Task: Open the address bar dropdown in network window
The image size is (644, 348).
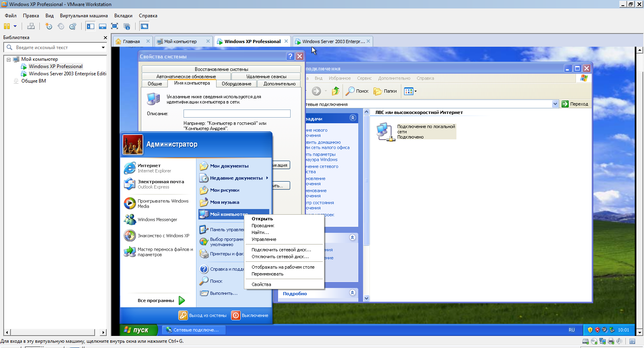Action: pos(555,104)
